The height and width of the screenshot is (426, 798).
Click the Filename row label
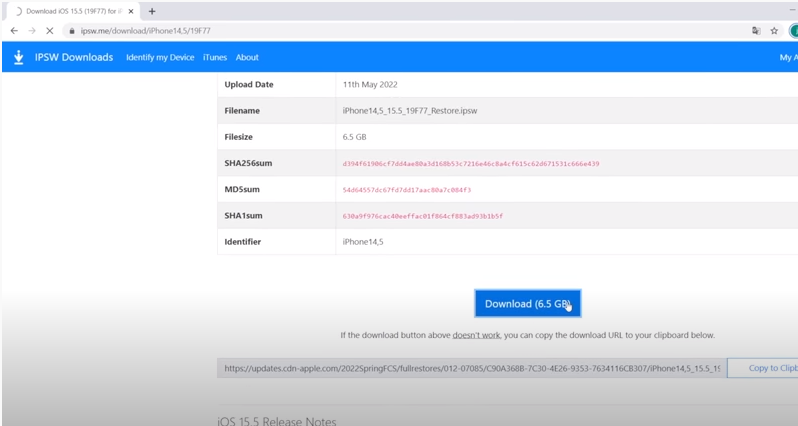(242, 111)
